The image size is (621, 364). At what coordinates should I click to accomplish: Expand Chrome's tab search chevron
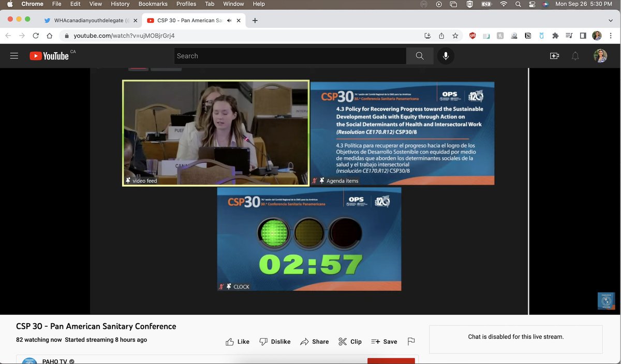611,20
